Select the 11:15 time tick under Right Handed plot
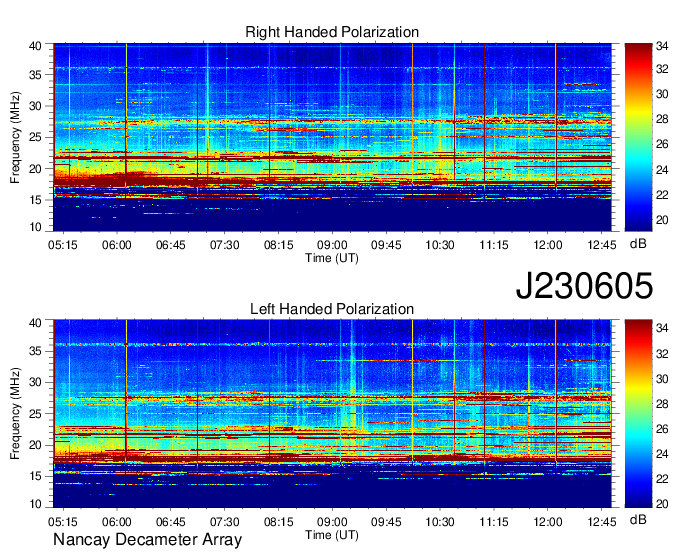680x552 pixels. pos(494,245)
